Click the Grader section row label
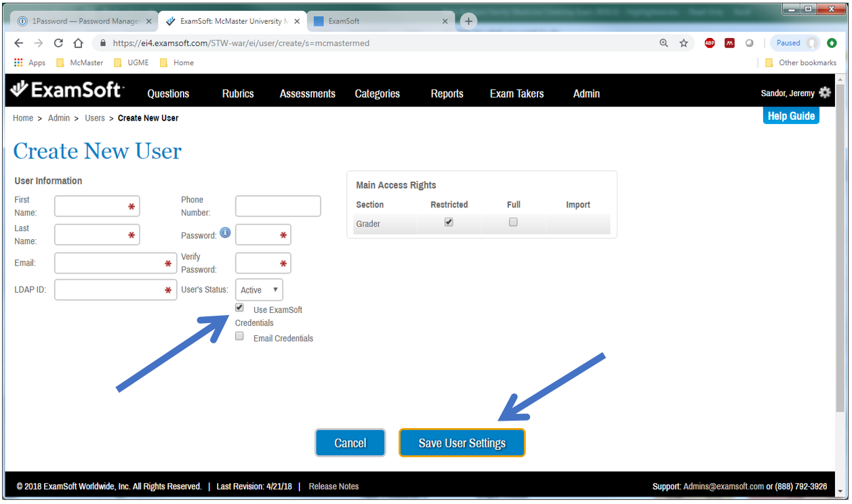Viewport: 852px width, 504px height. click(368, 224)
